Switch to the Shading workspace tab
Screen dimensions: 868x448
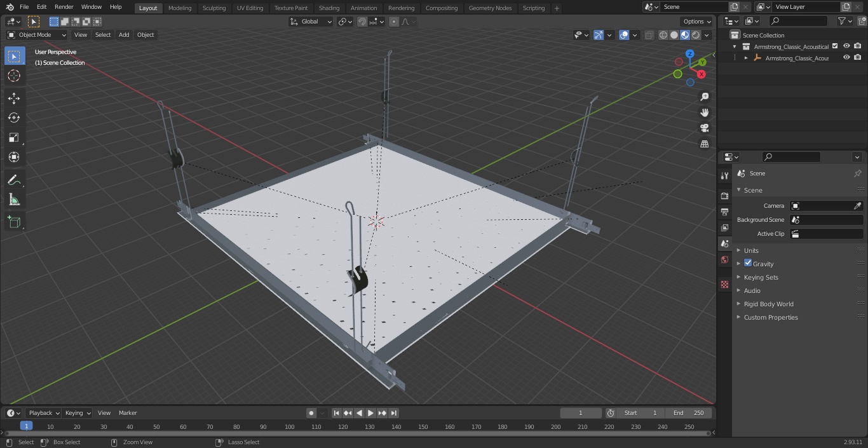pos(329,8)
